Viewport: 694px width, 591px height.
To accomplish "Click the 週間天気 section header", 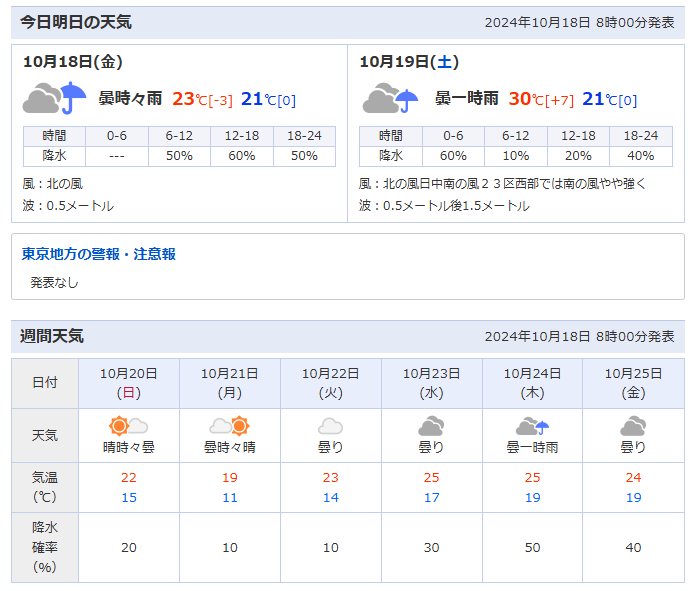I will 53,336.
